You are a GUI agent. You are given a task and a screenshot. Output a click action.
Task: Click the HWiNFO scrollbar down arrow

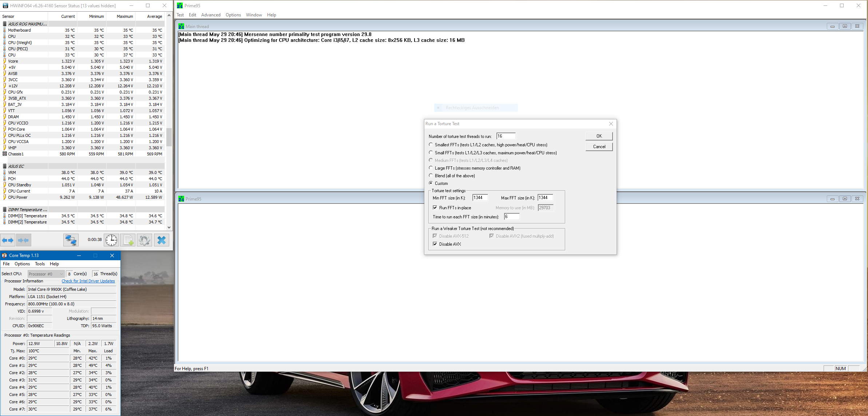tap(169, 227)
